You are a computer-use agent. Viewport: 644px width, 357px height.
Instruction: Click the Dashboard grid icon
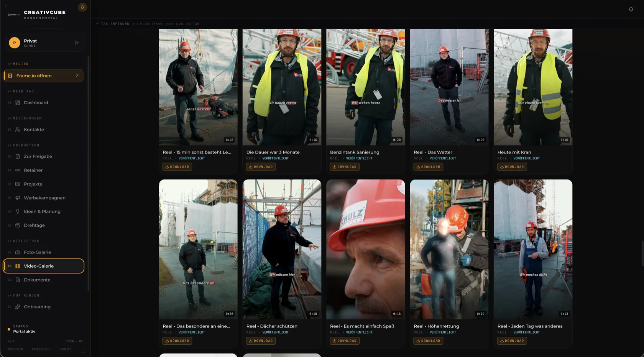18,103
